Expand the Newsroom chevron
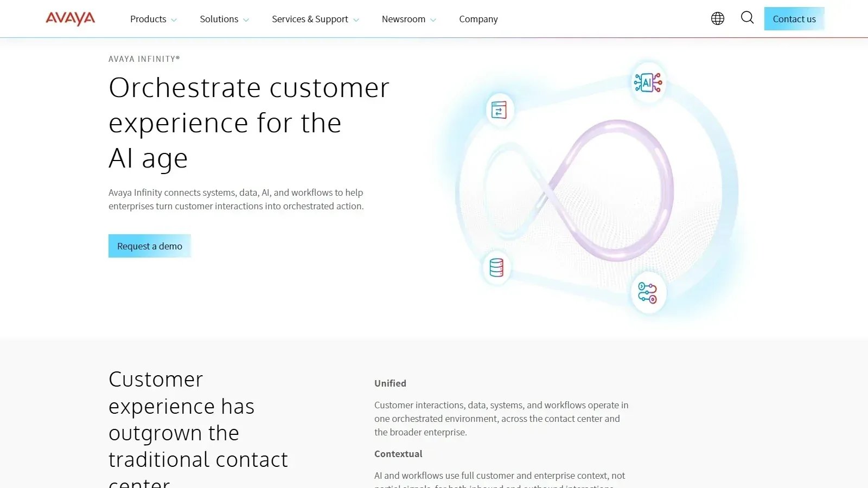 click(433, 20)
